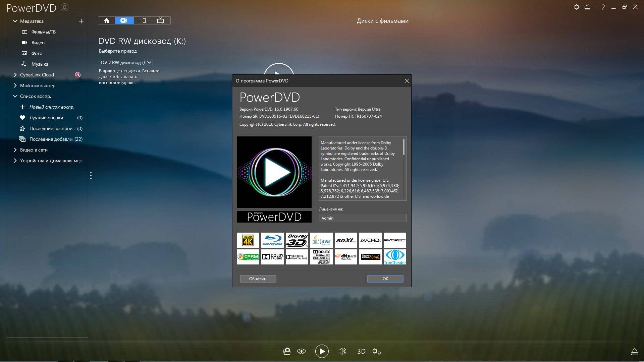Click the Direct 24/96 logo
Viewport: 644px width, 362px height.
[370, 257]
